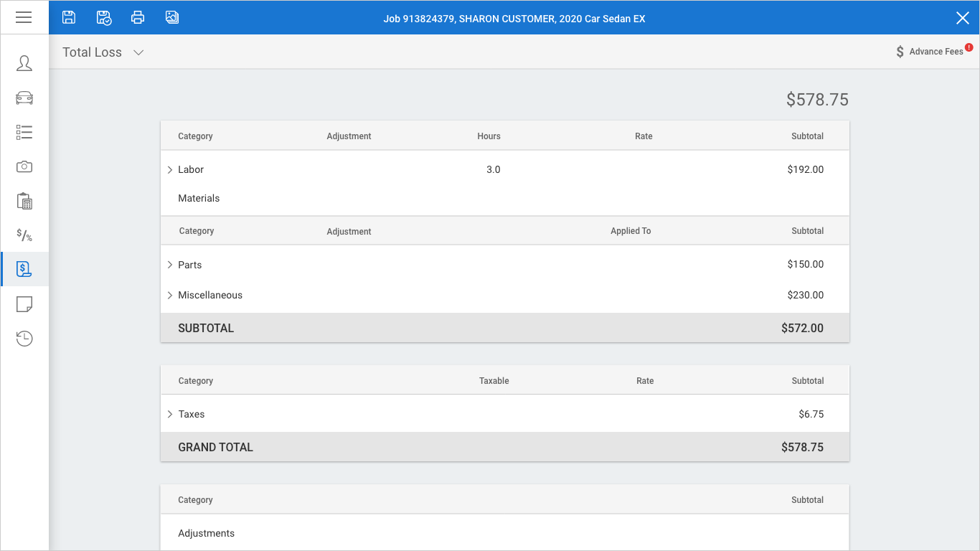This screenshot has width=980, height=551.
Task: Expand the Miscellaneous row
Action: 170,295
